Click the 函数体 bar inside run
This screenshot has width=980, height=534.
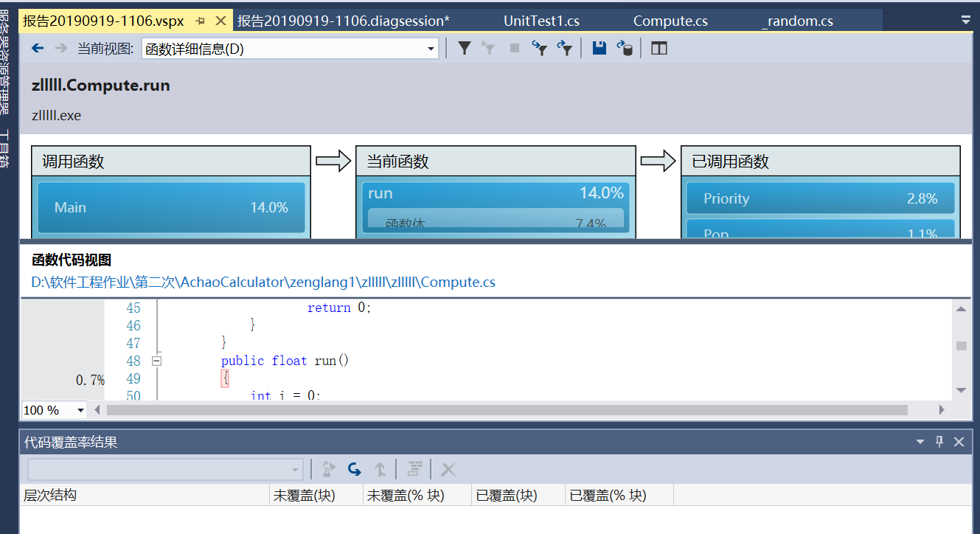pos(496,219)
